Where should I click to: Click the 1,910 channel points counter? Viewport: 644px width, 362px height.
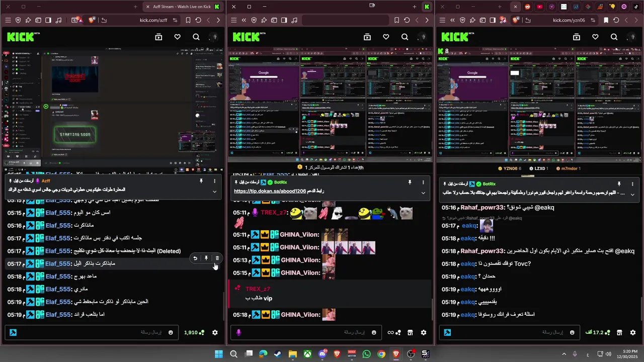[x=194, y=332]
